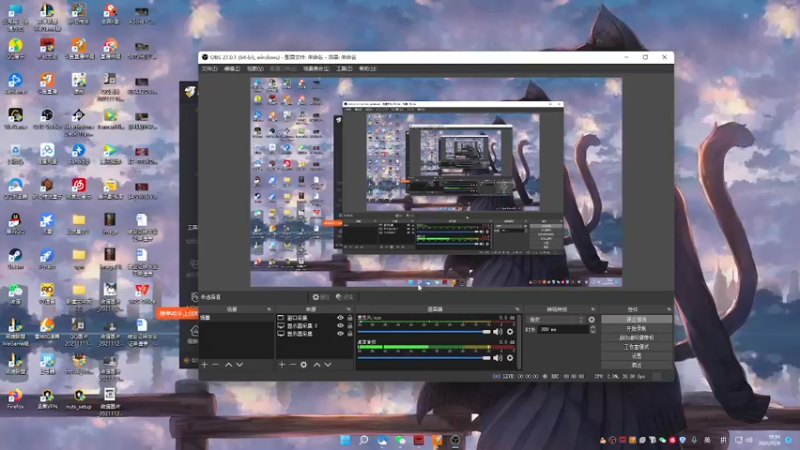
Task: Click the OBS icon in the taskbar
Action: tap(455, 440)
